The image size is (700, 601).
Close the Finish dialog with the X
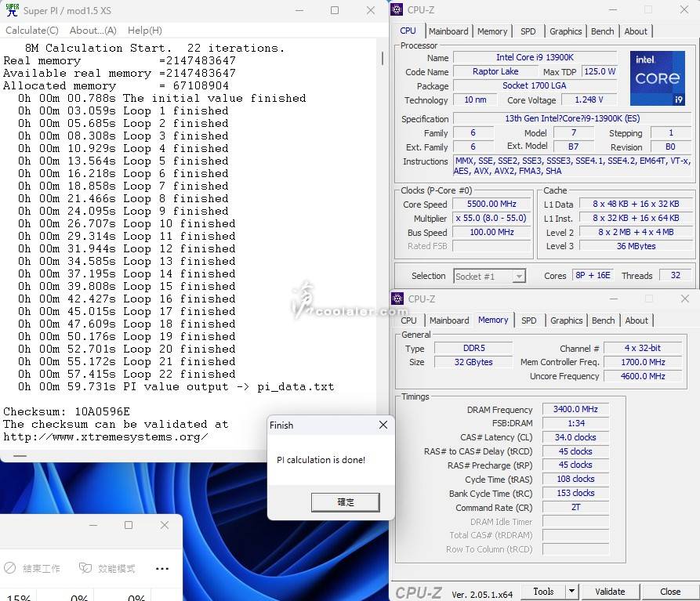(383, 425)
